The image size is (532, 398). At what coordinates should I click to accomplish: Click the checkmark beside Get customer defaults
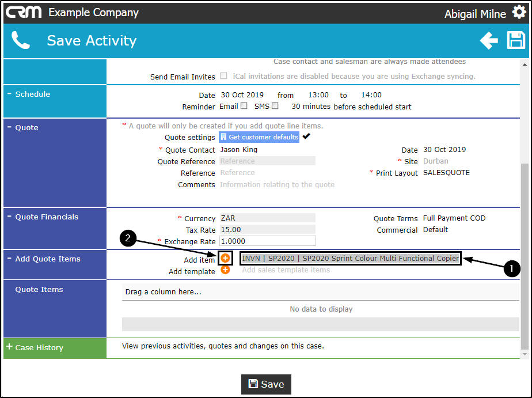tap(306, 137)
